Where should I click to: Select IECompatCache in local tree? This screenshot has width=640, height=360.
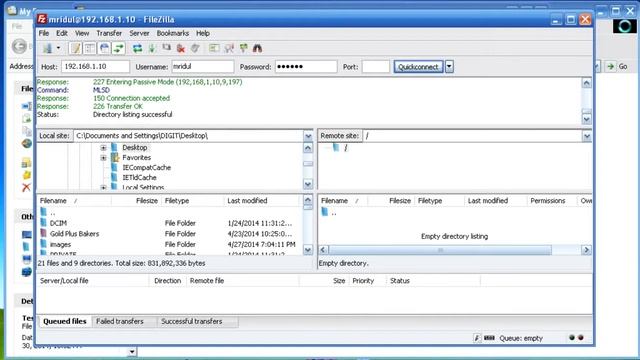(147, 167)
